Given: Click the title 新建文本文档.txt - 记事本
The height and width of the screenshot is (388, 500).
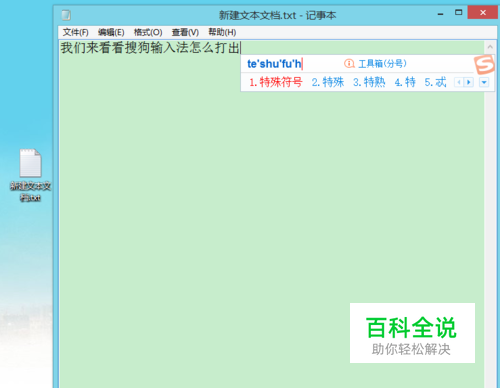Looking at the screenshot, I should click(x=277, y=15).
